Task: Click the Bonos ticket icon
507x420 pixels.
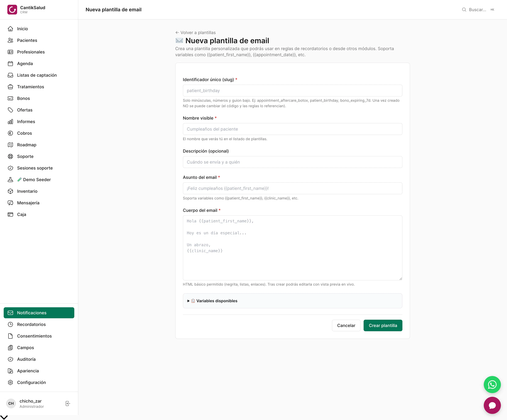Action: (x=10, y=98)
